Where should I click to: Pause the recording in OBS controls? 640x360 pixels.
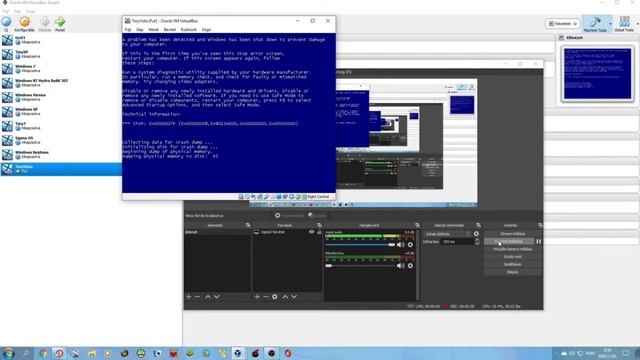(x=538, y=242)
